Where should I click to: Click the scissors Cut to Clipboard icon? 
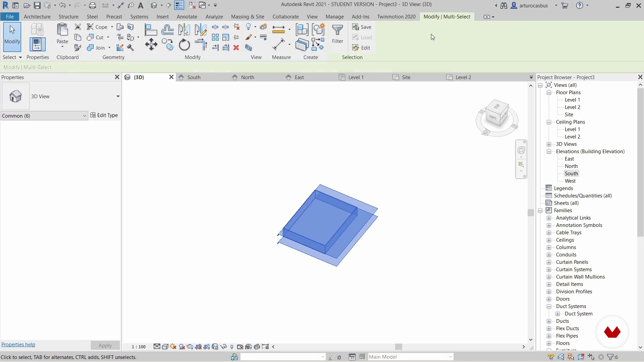tap(78, 27)
